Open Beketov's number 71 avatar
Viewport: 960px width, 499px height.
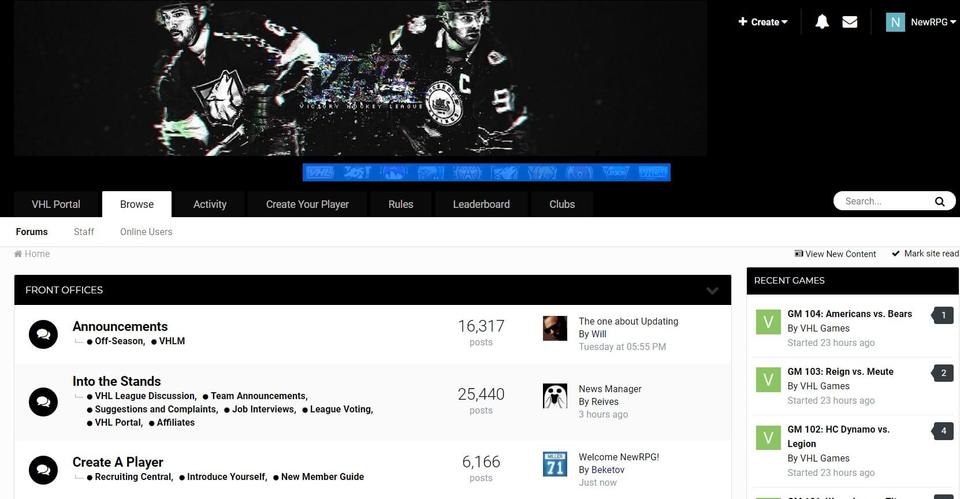coord(555,464)
